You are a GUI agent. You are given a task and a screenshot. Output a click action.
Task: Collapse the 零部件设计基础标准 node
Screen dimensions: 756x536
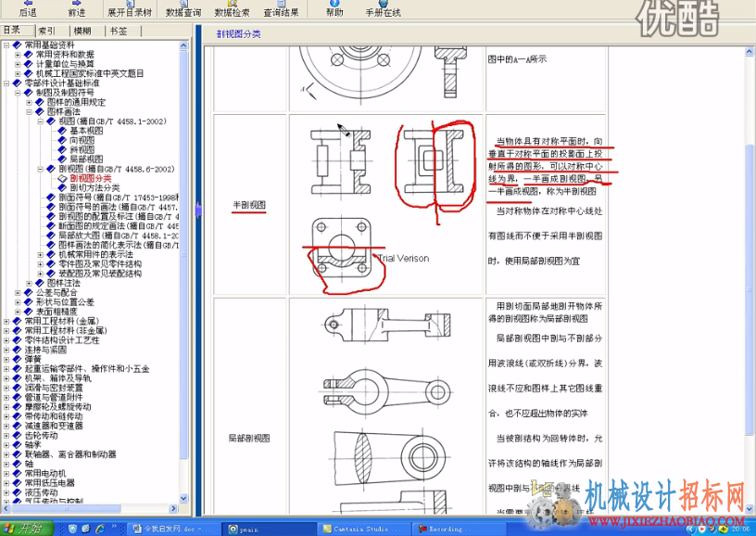click(6, 83)
